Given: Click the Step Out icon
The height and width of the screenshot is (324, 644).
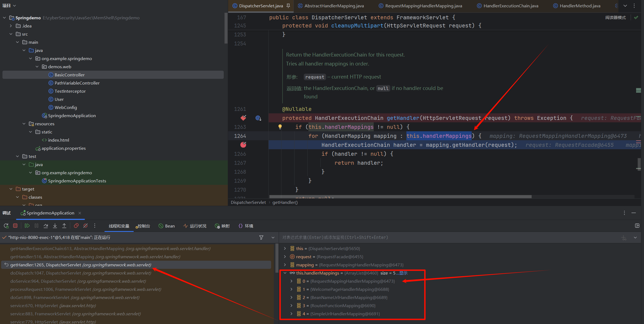Looking at the screenshot, I should pyautogui.click(x=64, y=226).
